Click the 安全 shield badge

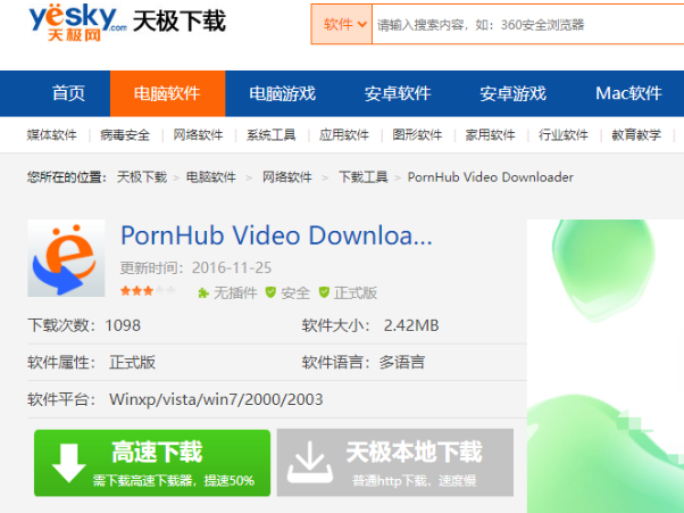288,293
